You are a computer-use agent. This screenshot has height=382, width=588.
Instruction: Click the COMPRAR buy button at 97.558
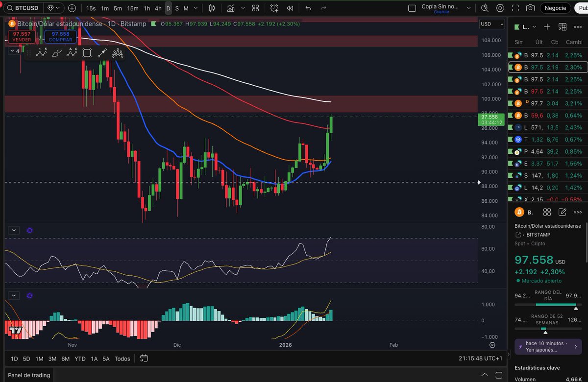61,36
